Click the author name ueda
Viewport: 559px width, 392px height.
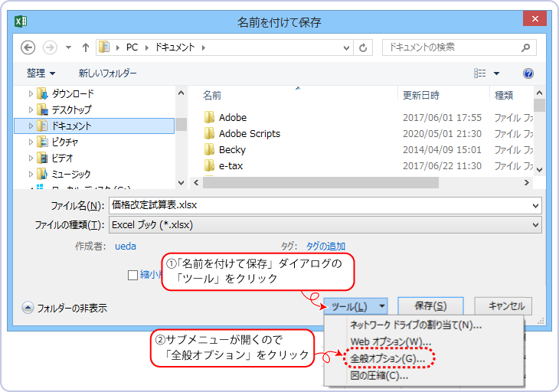126,247
